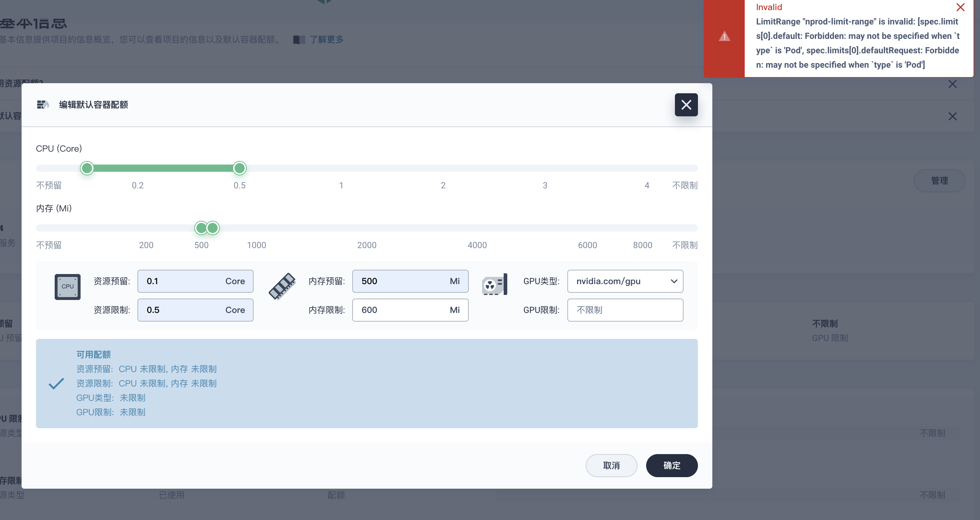Close the edit container quota dialog
The height and width of the screenshot is (520, 980).
[x=686, y=105]
